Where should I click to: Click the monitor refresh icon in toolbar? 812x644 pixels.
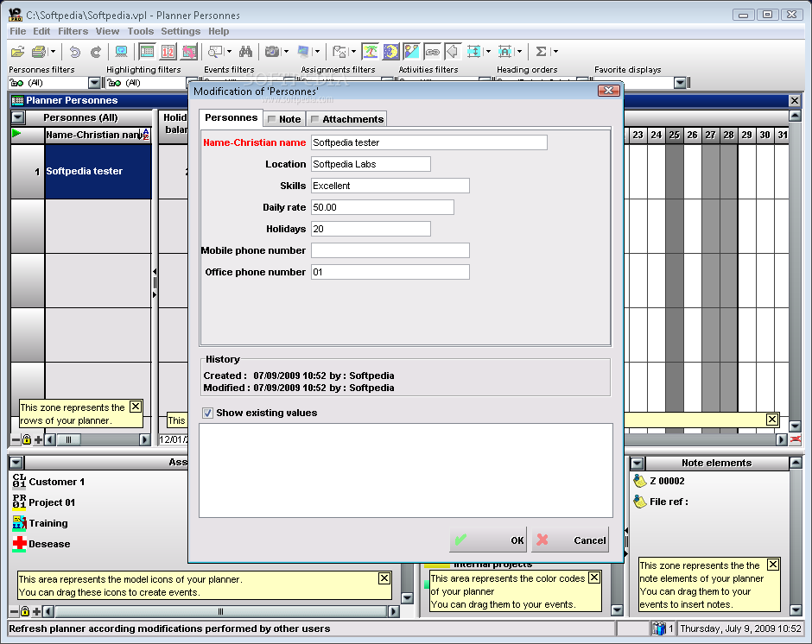click(x=121, y=51)
